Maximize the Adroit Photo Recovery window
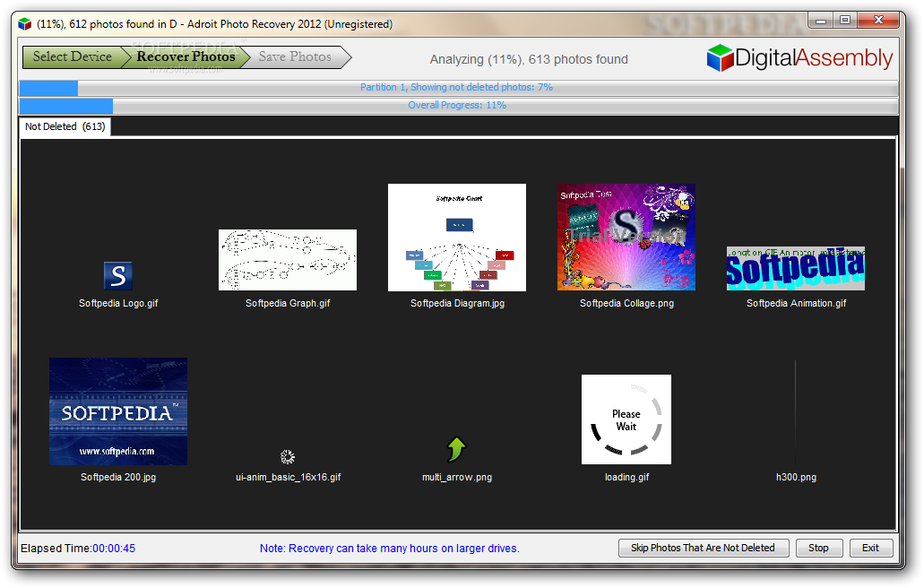 point(845,21)
